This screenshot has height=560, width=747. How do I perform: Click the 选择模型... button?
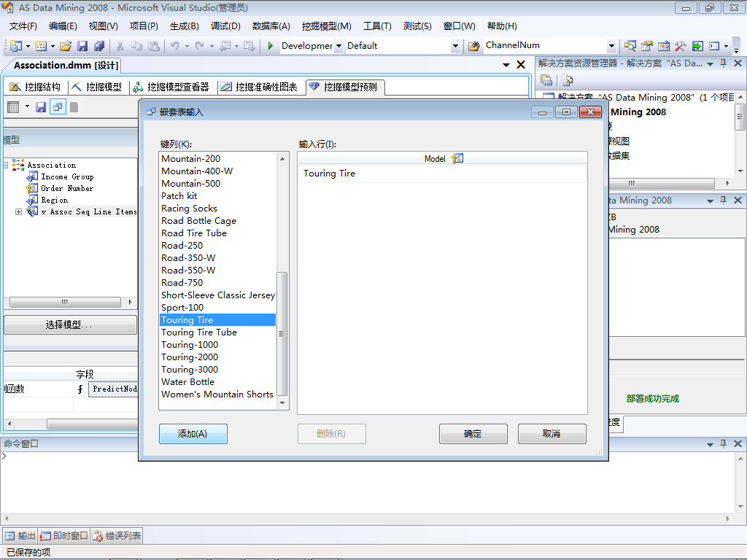70,324
